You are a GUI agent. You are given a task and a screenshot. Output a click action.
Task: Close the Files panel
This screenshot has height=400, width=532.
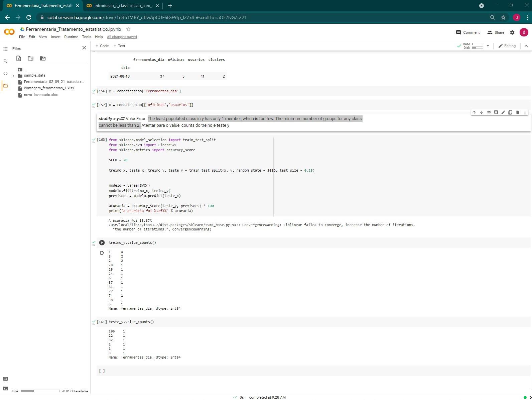point(84,48)
